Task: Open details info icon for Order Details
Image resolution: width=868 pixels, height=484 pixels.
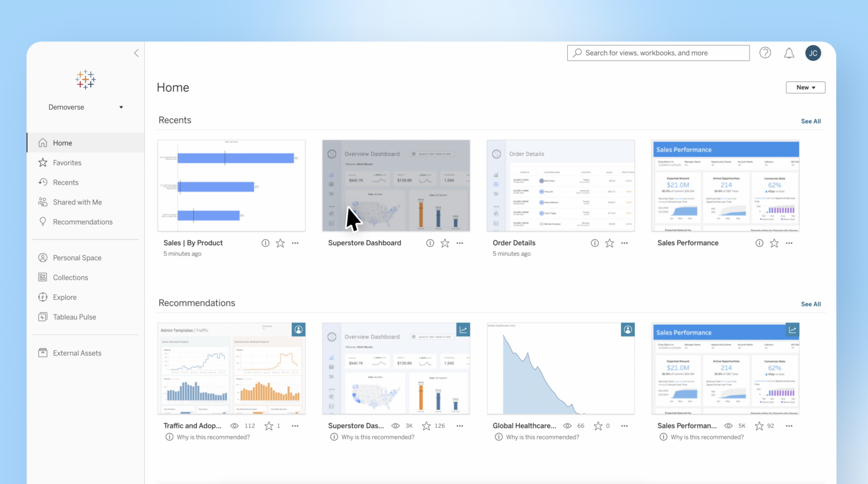Action: tap(594, 243)
